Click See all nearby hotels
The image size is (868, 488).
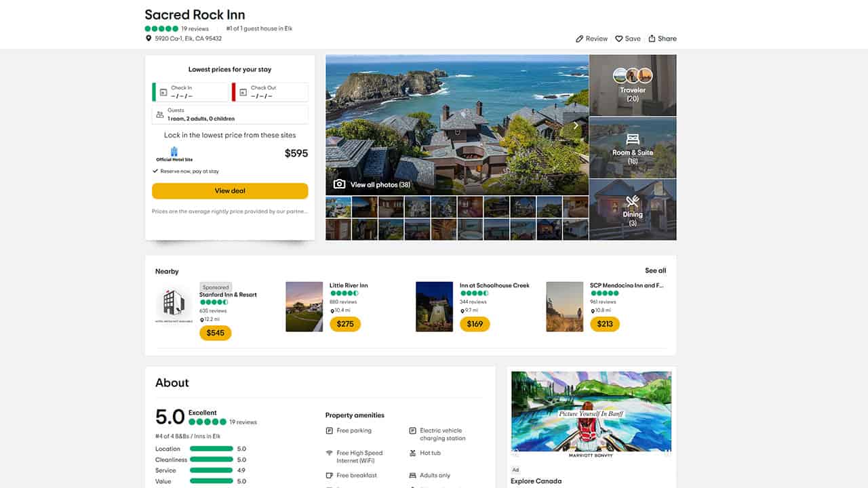655,270
